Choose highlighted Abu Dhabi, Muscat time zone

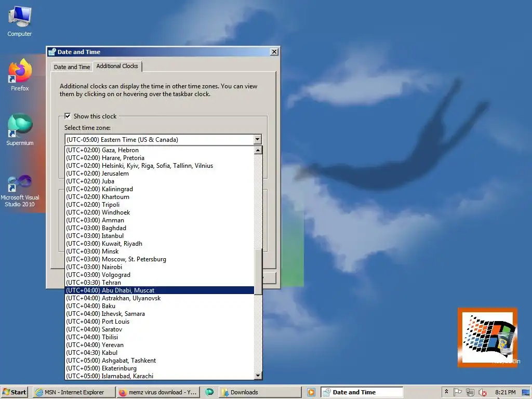coord(159,290)
